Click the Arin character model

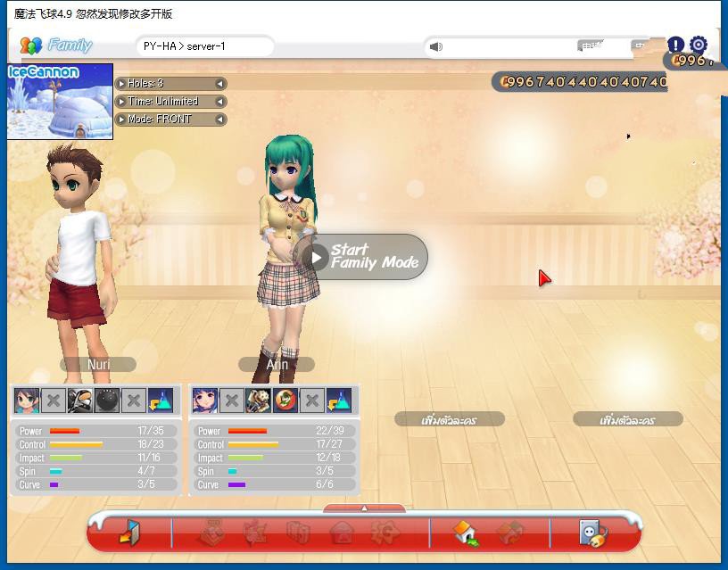pos(288,258)
